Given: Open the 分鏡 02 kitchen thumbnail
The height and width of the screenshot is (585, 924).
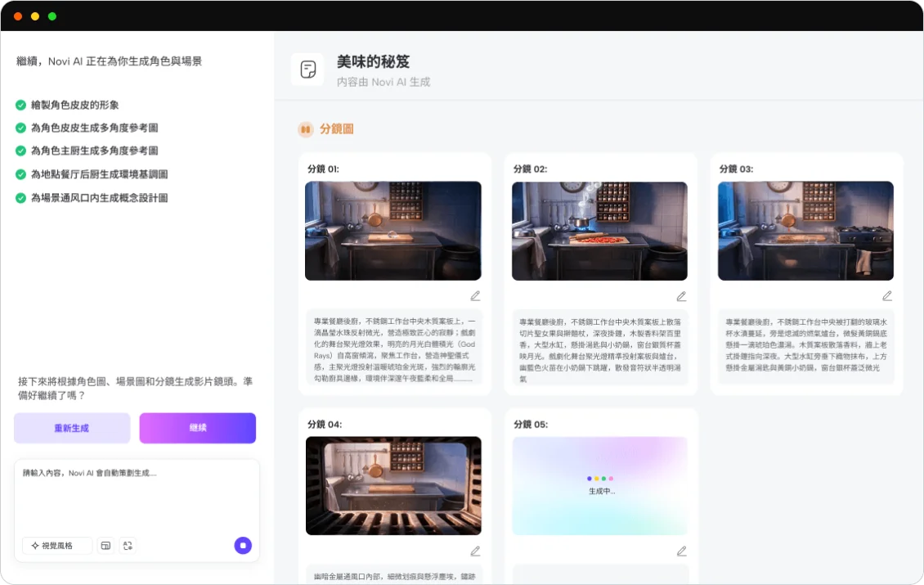Looking at the screenshot, I should [599, 231].
